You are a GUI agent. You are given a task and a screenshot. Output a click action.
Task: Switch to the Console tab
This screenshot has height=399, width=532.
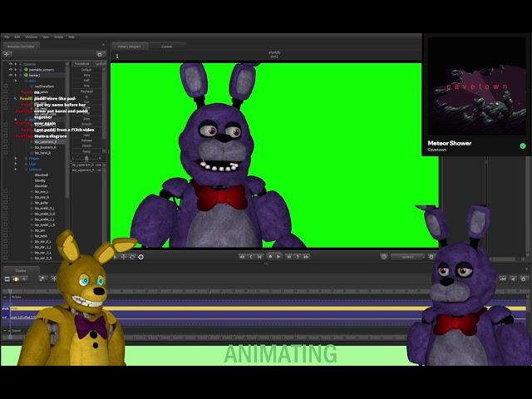tap(166, 47)
